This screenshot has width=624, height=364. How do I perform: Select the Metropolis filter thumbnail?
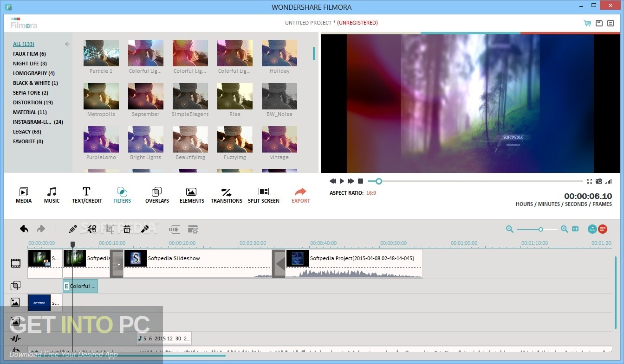click(101, 96)
